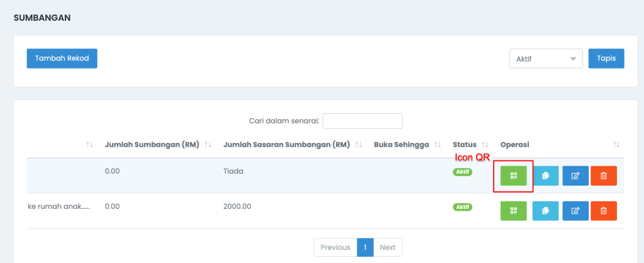This screenshot has height=263, width=644.
Task: Focus the Cari dalam senarai search field
Action: [362, 121]
